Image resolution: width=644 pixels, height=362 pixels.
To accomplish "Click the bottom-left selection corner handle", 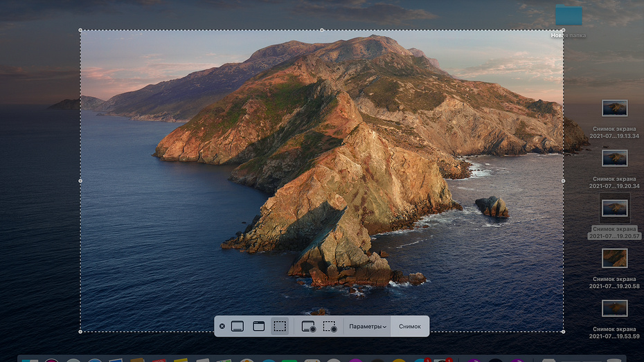I will click(80, 332).
